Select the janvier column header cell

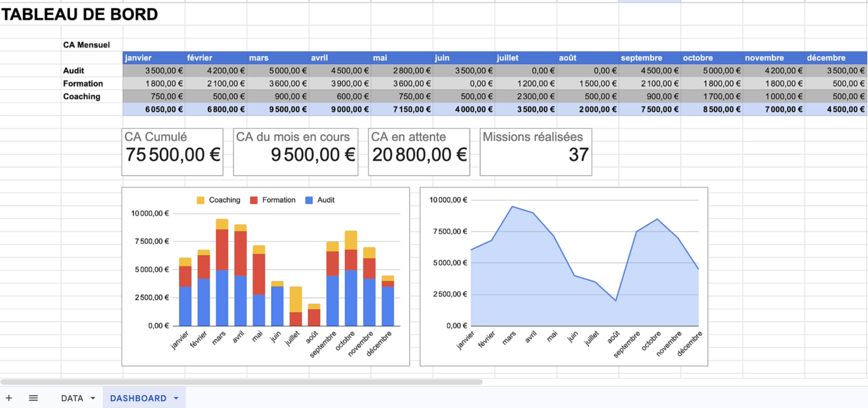tap(154, 58)
